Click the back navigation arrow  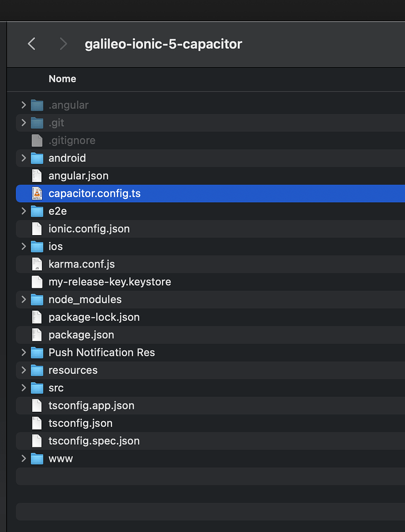31,44
